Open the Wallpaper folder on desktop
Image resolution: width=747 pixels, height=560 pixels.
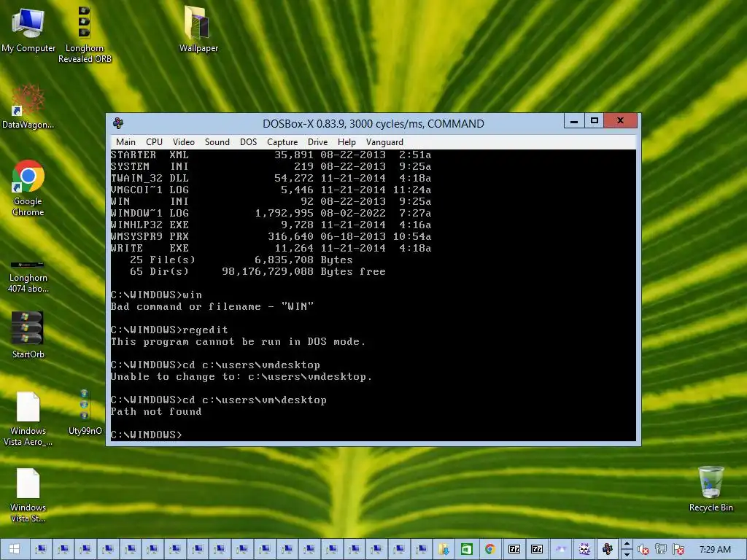pyautogui.click(x=198, y=29)
